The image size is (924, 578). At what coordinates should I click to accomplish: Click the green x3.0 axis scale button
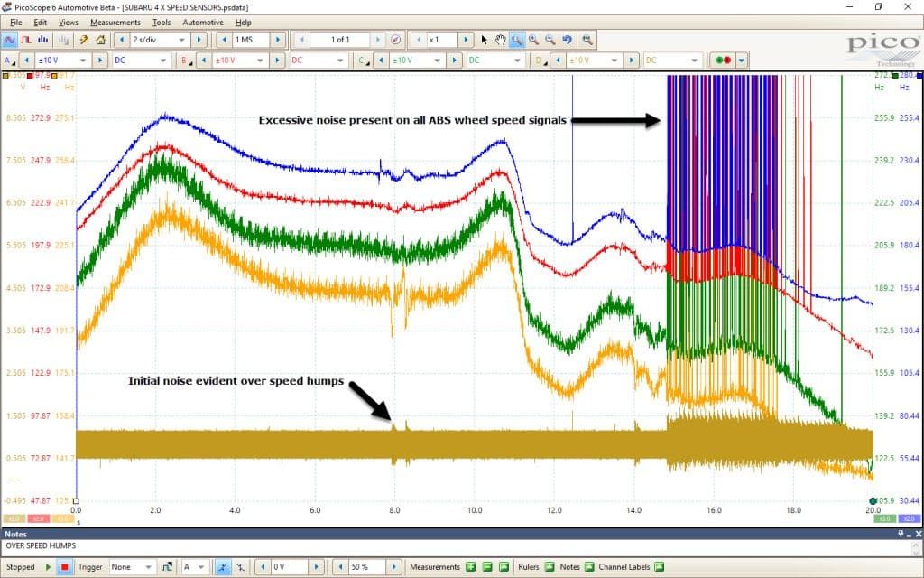click(885, 519)
